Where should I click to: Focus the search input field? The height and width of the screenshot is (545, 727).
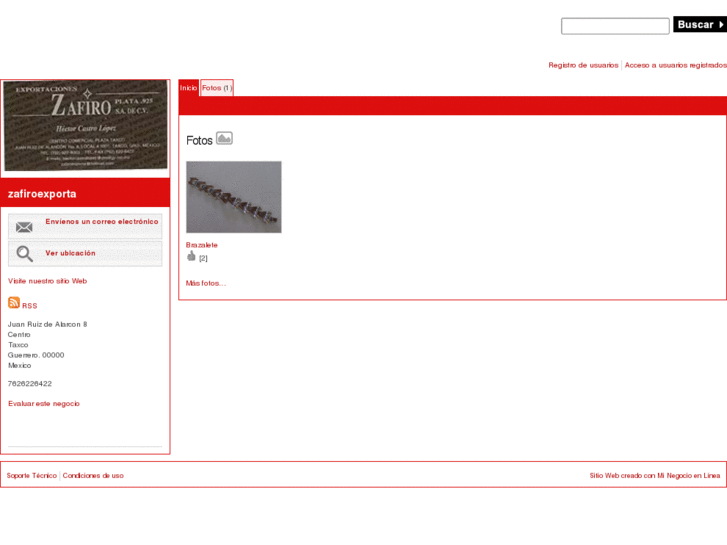click(x=615, y=26)
